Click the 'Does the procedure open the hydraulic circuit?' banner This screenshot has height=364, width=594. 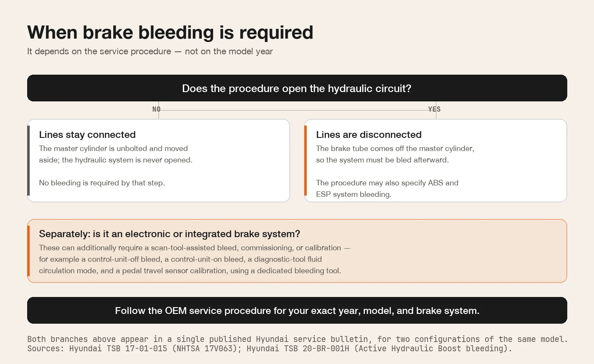[x=297, y=88]
